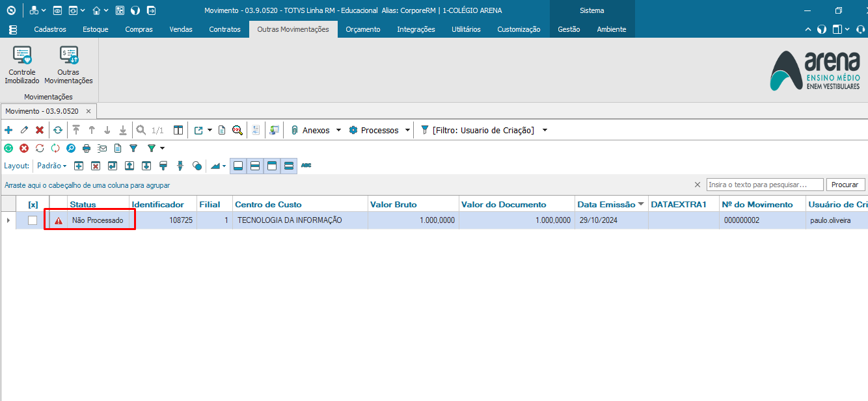Click the search text input field

point(765,185)
